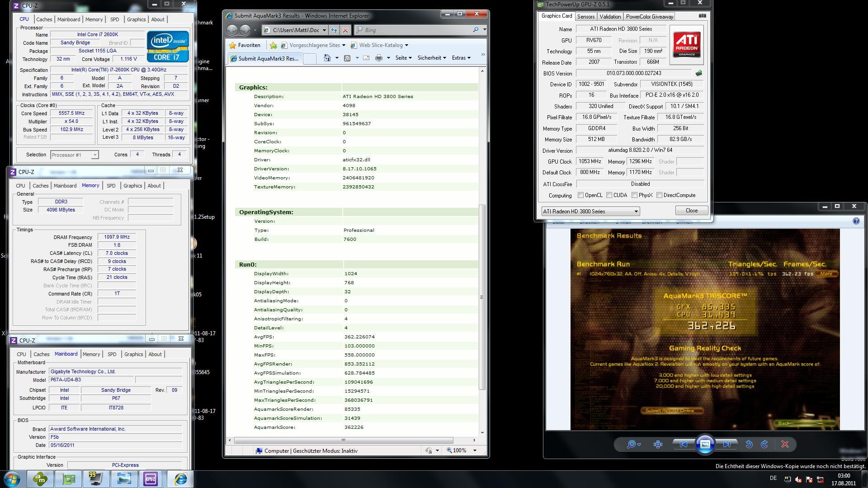Screen dimensions: 868x488
Task: Open the graphics card selector dropdown in GPU-Z
Action: pos(590,211)
